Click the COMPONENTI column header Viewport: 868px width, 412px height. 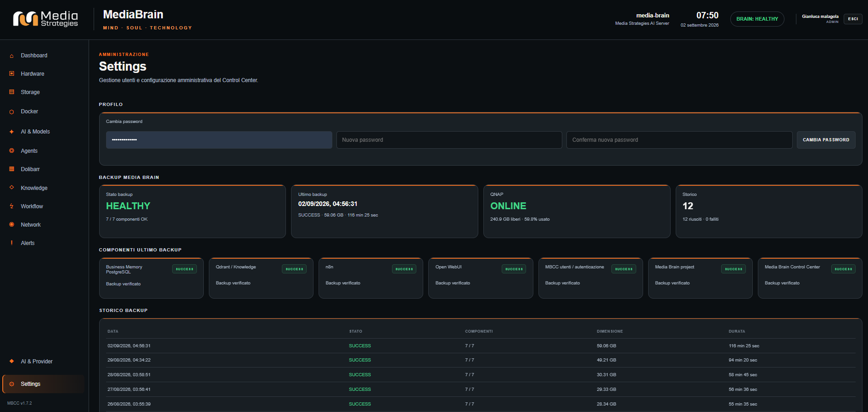click(479, 331)
